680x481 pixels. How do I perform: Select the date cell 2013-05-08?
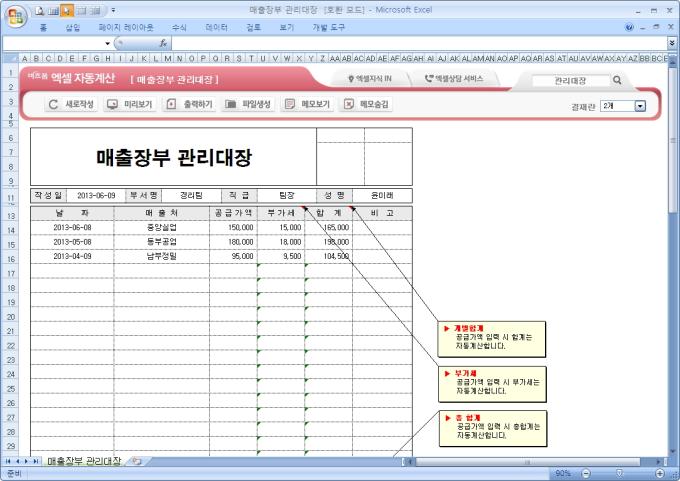tap(72, 242)
